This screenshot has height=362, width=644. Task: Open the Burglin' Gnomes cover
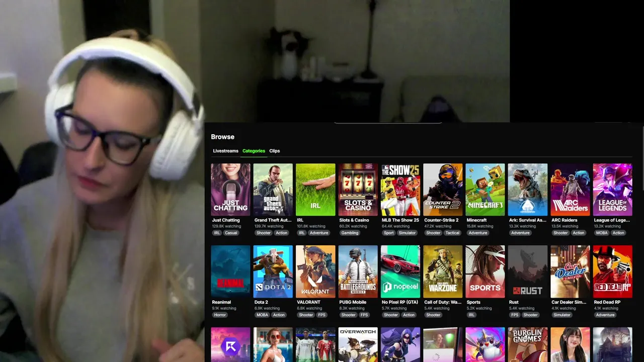point(527,345)
